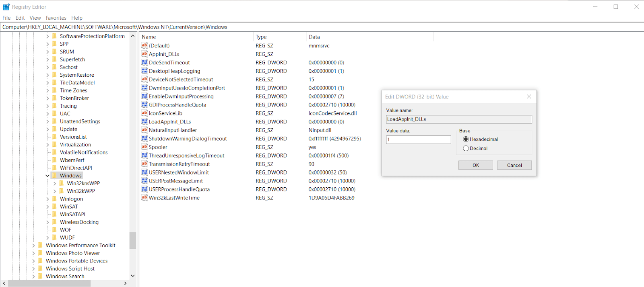Click the AppInit_DLLs string value icon

pos(144,54)
